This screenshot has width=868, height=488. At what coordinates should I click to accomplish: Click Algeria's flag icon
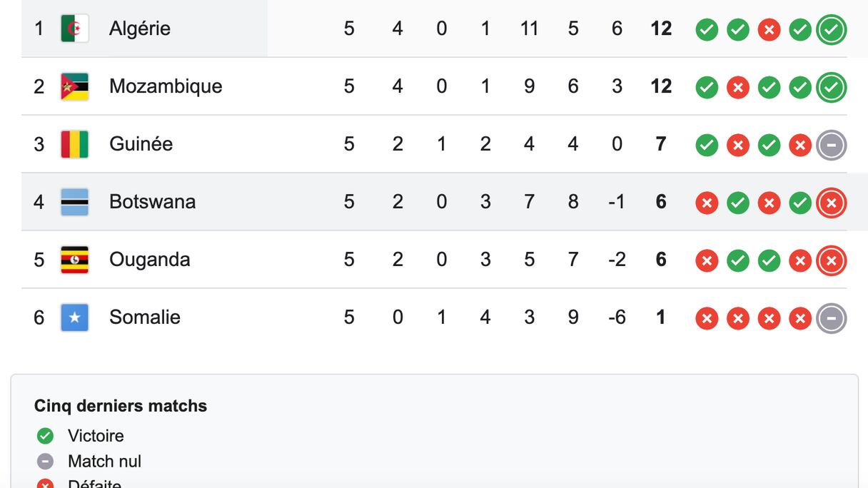74,29
